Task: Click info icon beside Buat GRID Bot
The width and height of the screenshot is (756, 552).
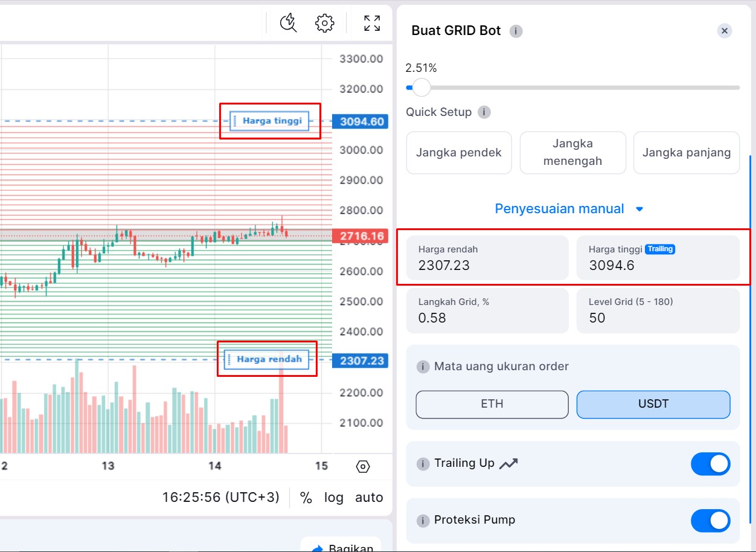Action: click(x=516, y=31)
